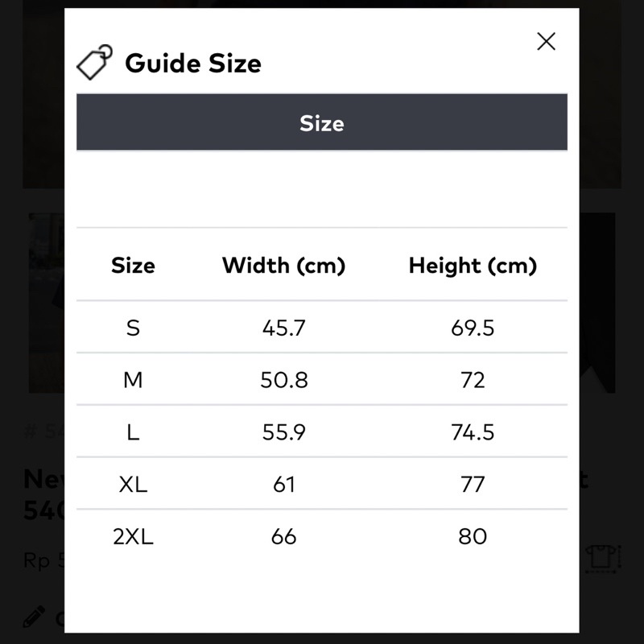Select the S size row label
This screenshot has height=644, width=644.
click(133, 328)
